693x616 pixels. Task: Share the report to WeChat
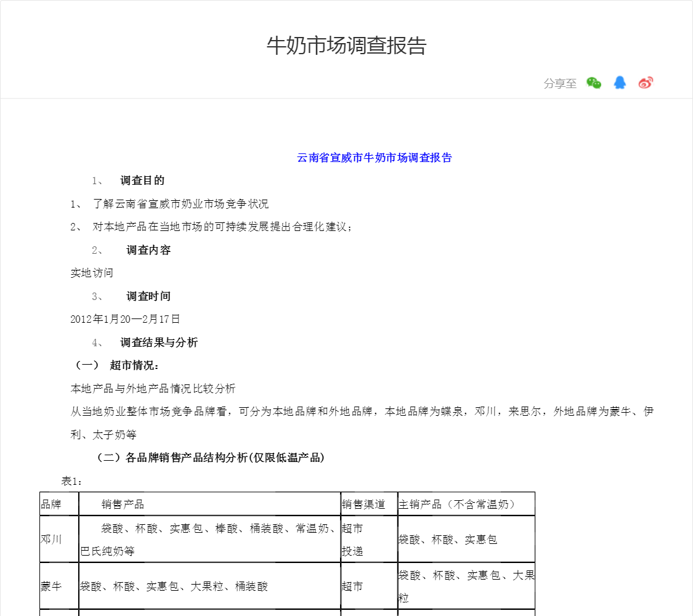point(594,83)
